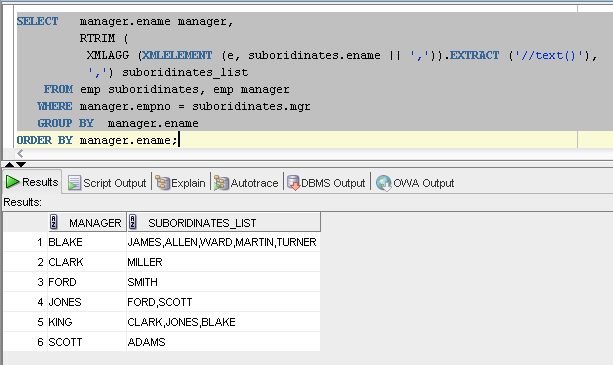The height and width of the screenshot is (365, 613).
Task: Click the JAMES,ALLEN,WARD,MARTIN,TURNER cell
Action: (223, 242)
